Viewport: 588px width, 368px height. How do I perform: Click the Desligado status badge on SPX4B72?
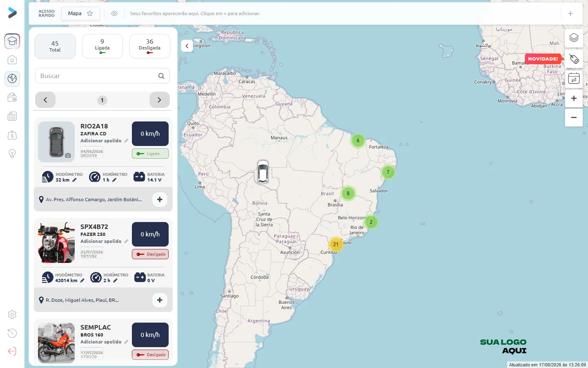(x=150, y=254)
